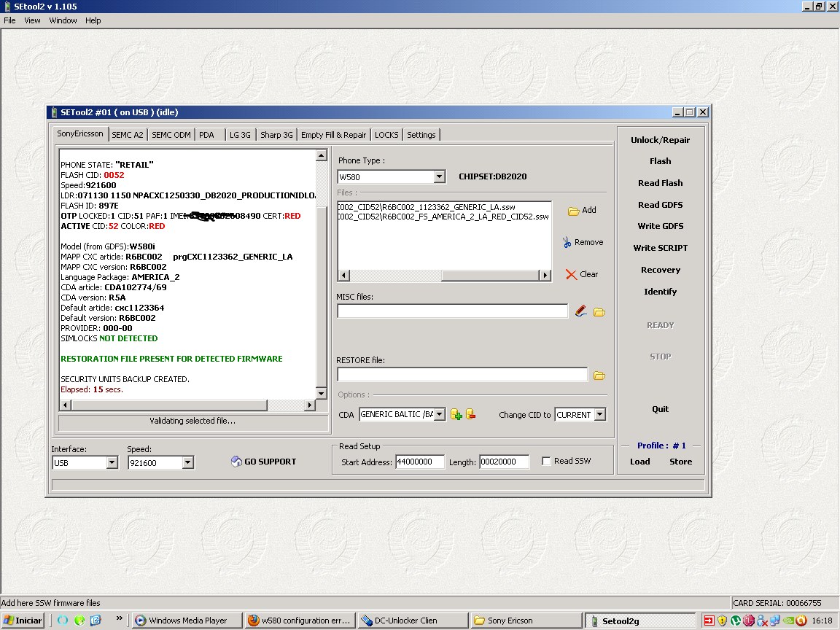The image size is (840, 630).
Task: Click the Unlock/Repair button
Action: pyautogui.click(x=660, y=140)
